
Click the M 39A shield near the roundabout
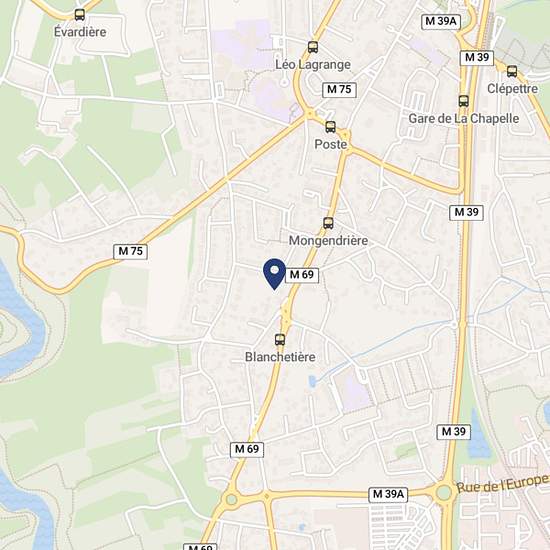388,494
